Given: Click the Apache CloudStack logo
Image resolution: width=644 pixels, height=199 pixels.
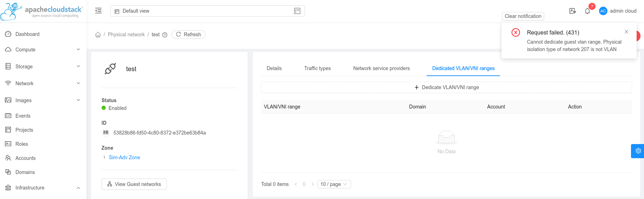Looking at the screenshot, I should click(41, 11).
